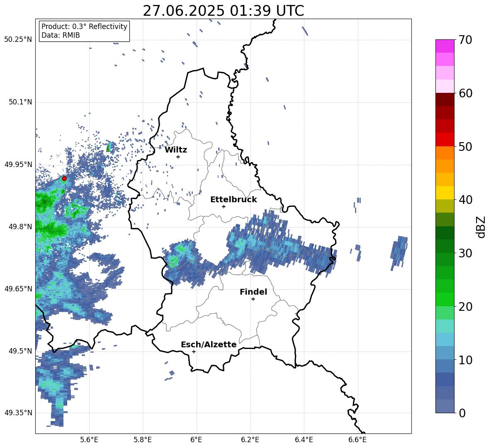
Task: Click the 5.6°E longitude label
Action: [89, 440]
